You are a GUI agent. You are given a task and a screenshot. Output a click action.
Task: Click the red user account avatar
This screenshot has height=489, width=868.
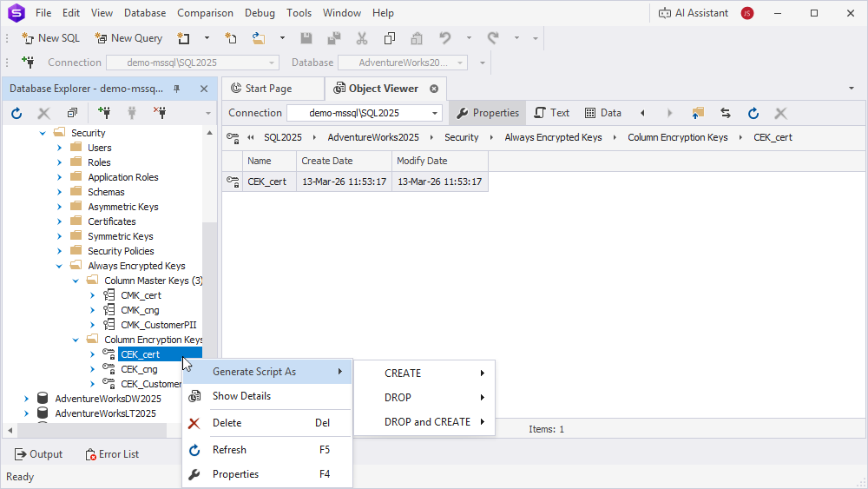click(x=747, y=13)
